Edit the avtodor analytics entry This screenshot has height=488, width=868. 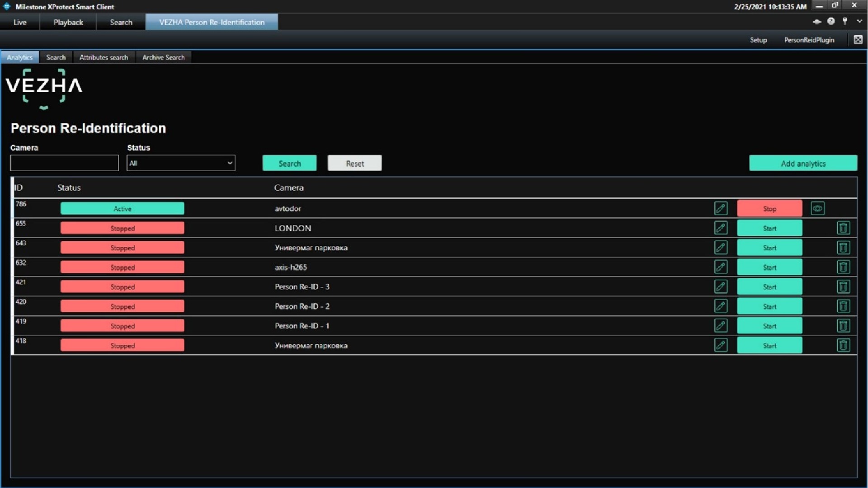(x=721, y=208)
